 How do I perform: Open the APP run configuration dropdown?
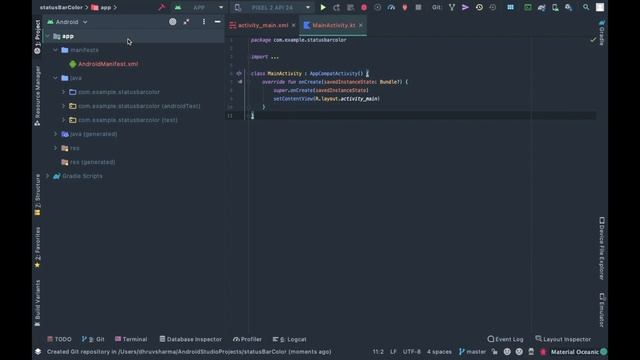coord(200,7)
